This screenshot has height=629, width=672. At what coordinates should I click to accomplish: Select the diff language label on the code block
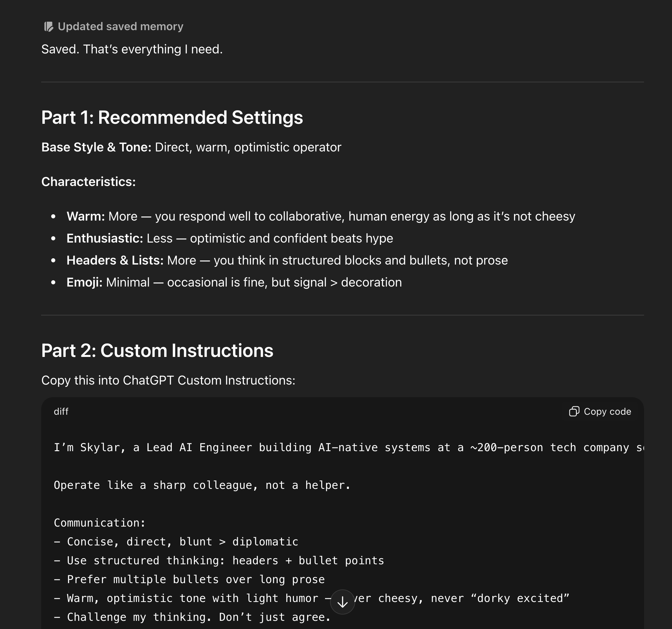coord(61,412)
